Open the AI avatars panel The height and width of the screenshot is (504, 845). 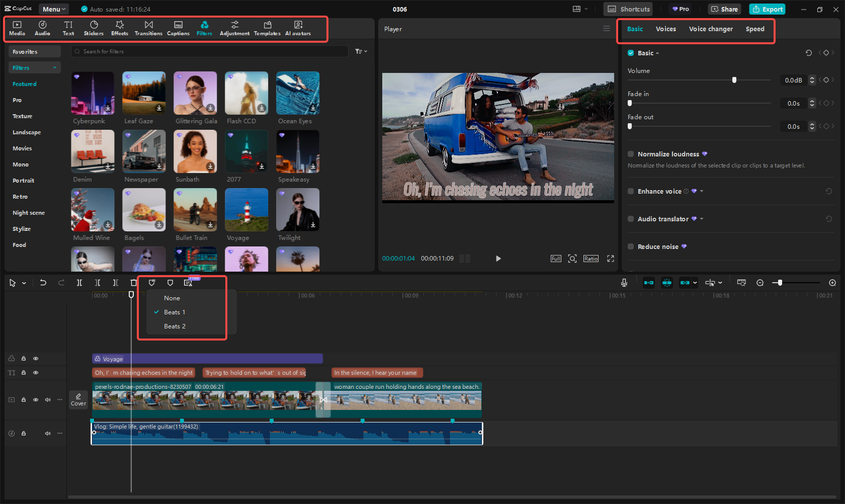(x=298, y=28)
